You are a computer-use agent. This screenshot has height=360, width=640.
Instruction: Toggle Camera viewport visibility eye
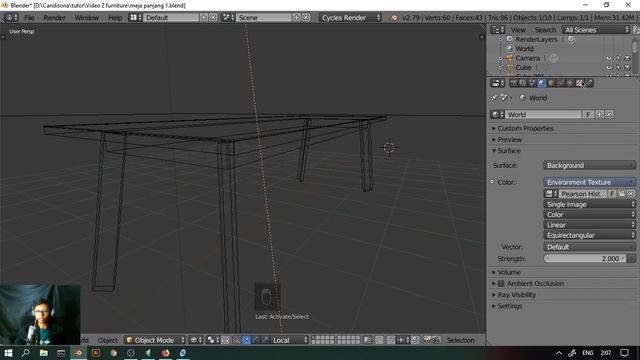click(609, 58)
